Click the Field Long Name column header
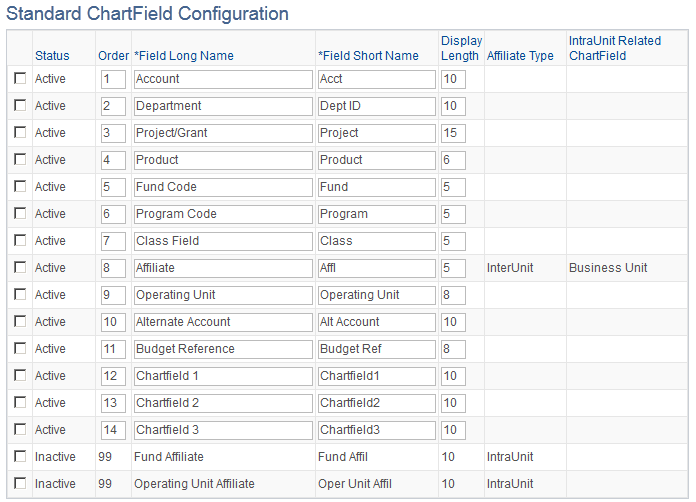The width and height of the screenshot is (696, 502). click(x=184, y=56)
